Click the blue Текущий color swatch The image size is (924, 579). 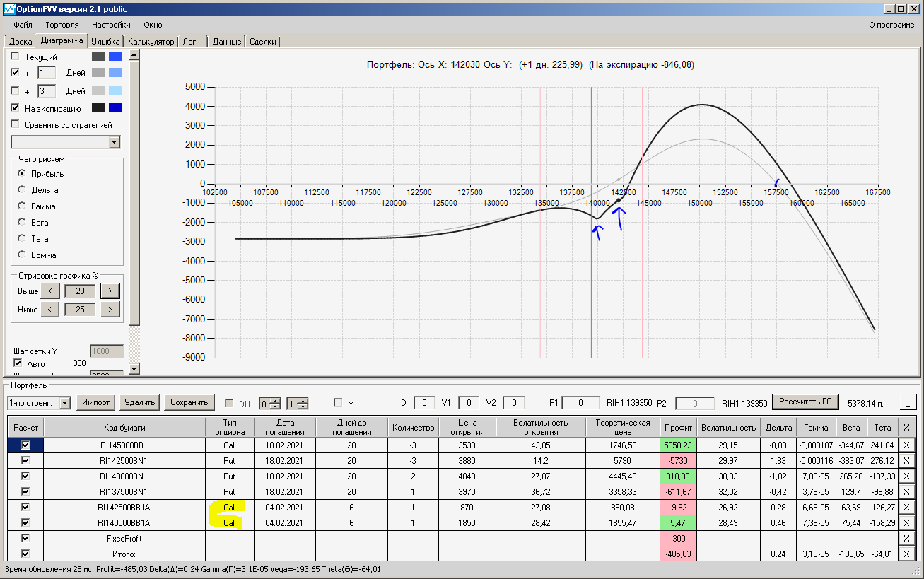[115, 57]
